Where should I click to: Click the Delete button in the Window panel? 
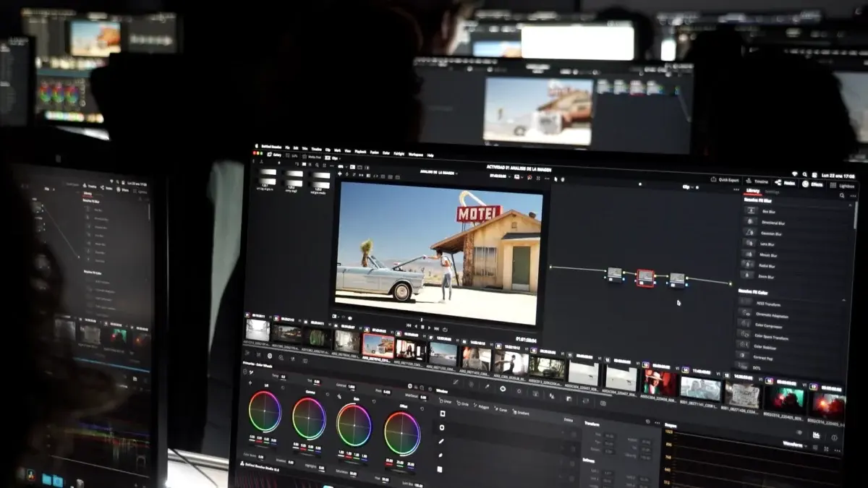pyautogui.click(x=569, y=419)
